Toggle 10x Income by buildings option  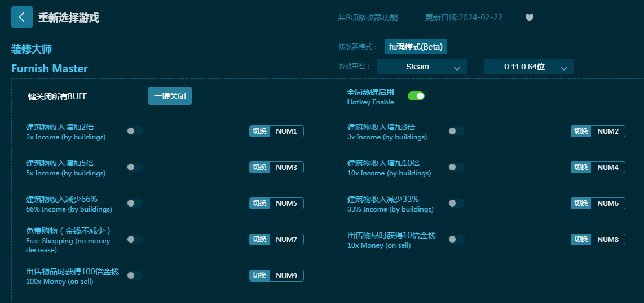click(x=456, y=167)
